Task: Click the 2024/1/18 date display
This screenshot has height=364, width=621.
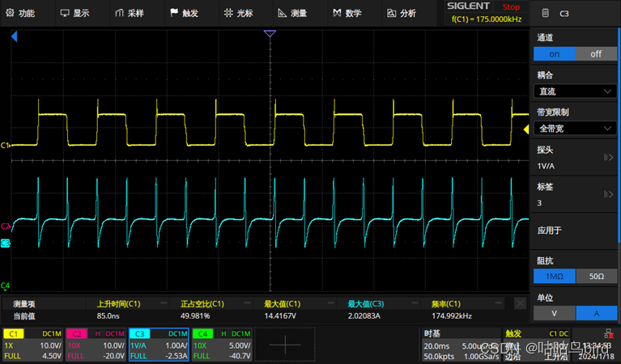Action: 598,357
